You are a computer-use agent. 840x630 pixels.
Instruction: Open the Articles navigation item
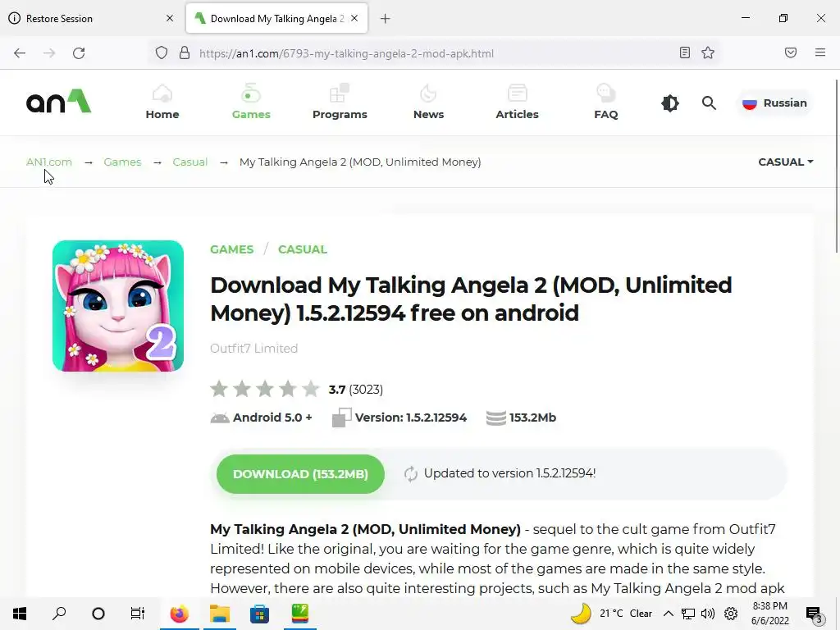pyautogui.click(x=517, y=102)
